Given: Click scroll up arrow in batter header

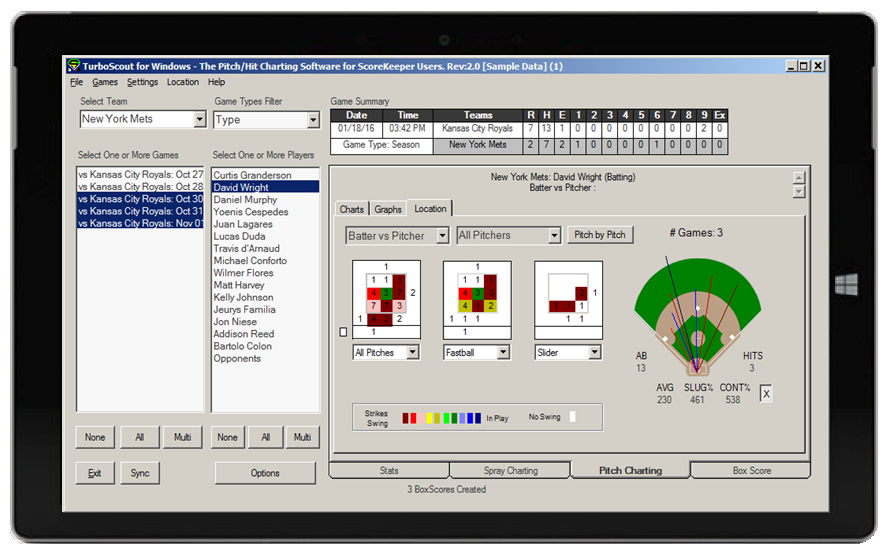Looking at the screenshot, I should [x=799, y=178].
